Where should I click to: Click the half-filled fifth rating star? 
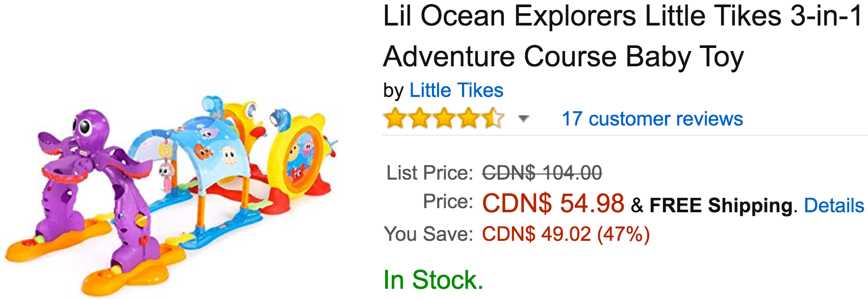[493, 118]
